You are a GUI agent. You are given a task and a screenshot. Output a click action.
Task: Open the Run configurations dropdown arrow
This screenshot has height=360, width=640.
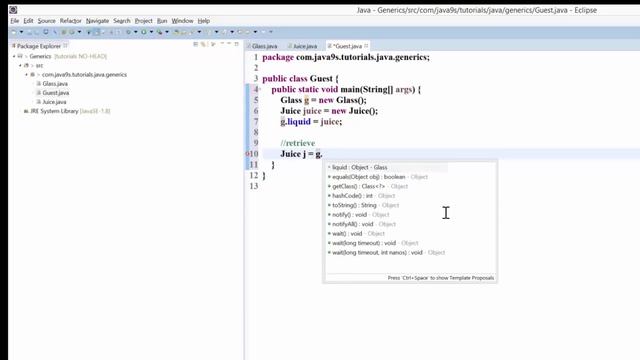151,32
